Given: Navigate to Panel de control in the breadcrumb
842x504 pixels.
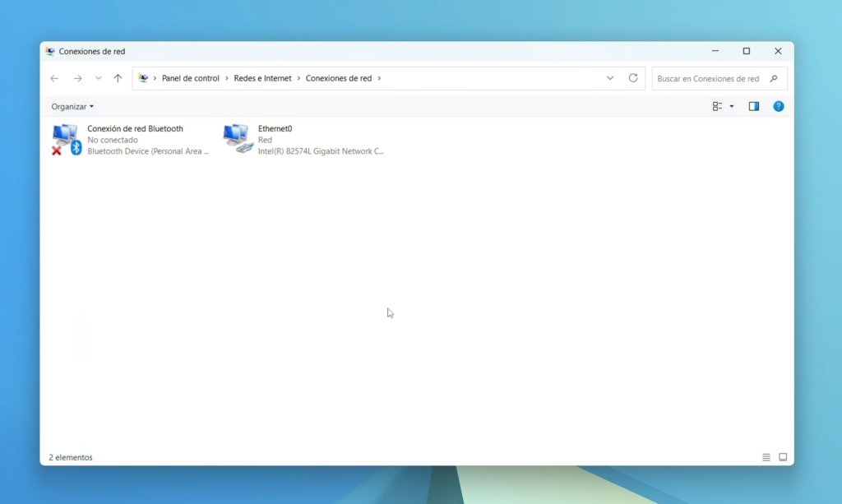Looking at the screenshot, I should pos(190,79).
